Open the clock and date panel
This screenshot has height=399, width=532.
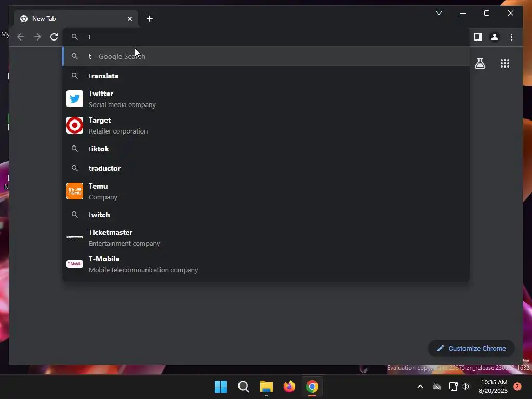[494, 387]
